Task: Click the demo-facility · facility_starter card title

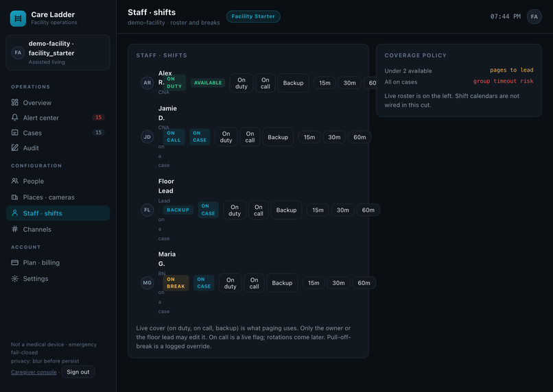Action: point(51,48)
